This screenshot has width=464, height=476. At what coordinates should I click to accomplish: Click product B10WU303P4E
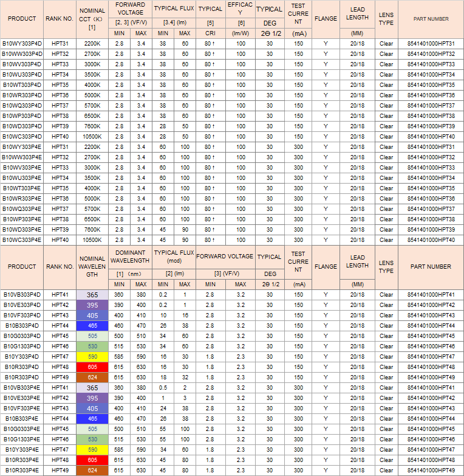pos(22,178)
